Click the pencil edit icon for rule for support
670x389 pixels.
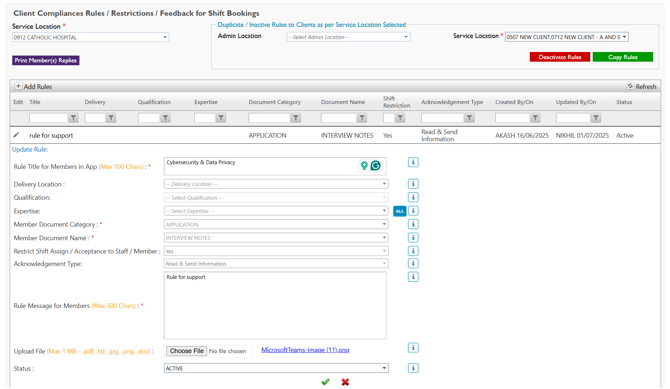click(16, 135)
